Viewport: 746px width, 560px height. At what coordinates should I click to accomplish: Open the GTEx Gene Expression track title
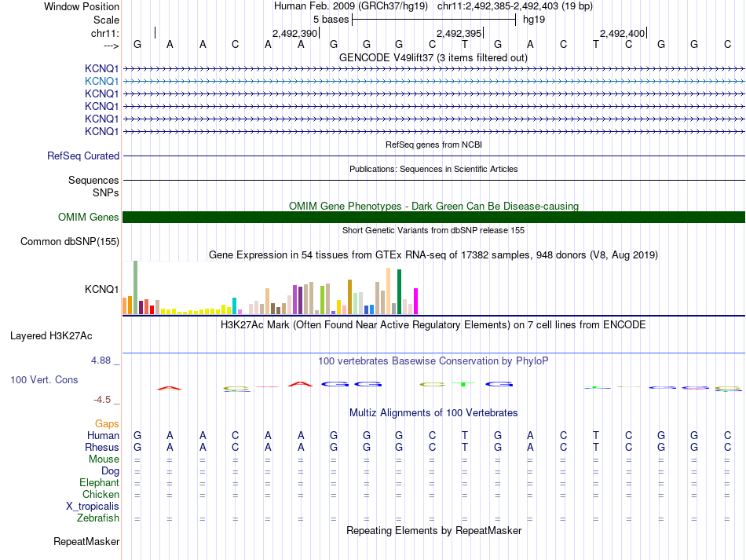click(433, 255)
